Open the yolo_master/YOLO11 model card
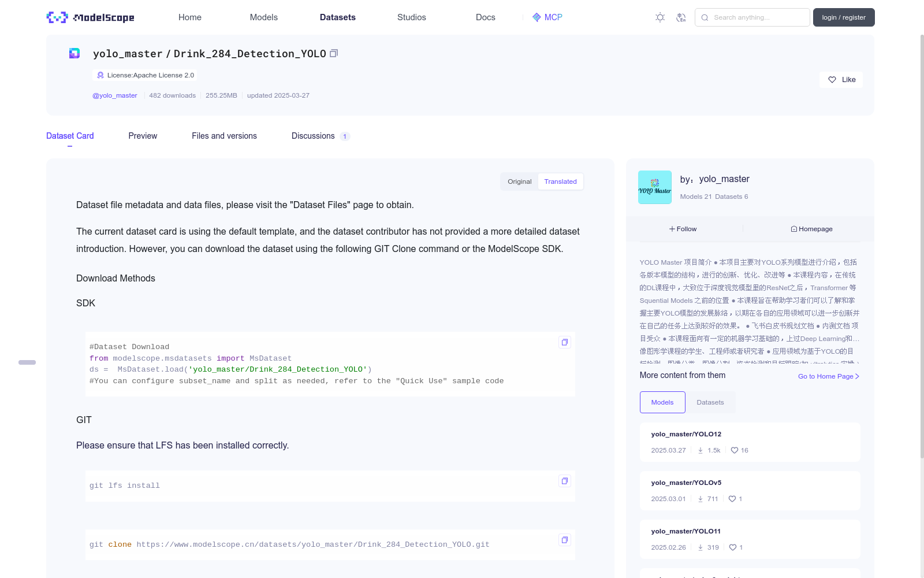 click(x=750, y=539)
